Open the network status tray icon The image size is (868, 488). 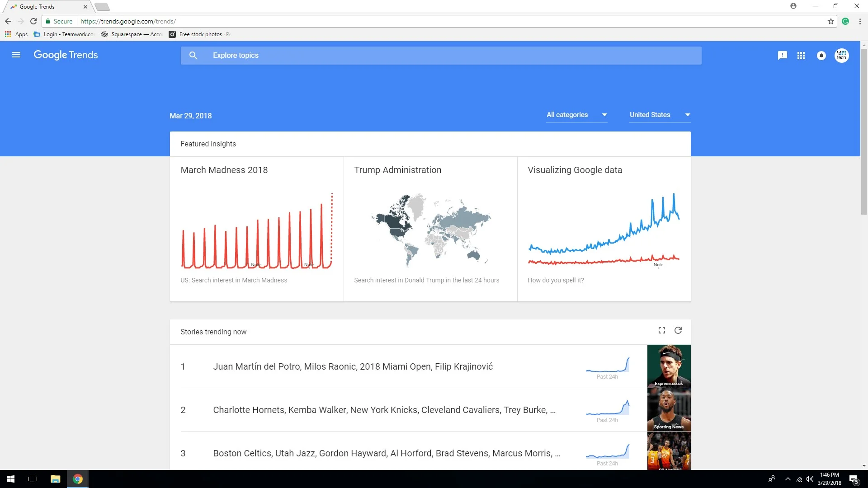coord(799,479)
